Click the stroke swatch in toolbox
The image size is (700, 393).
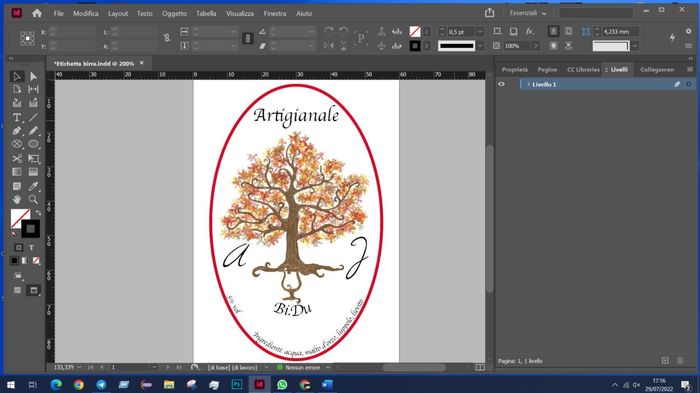click(31, 229)
